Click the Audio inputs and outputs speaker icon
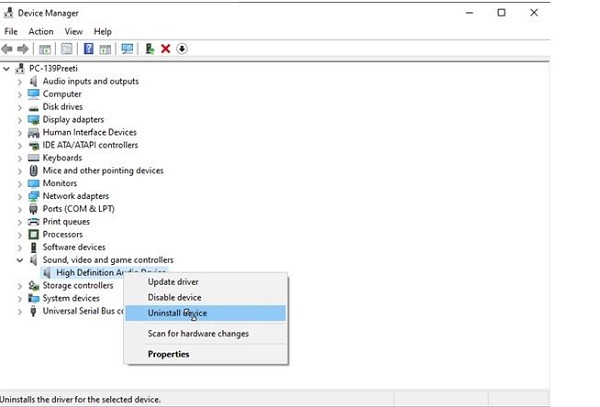 [x=34, y=81]
